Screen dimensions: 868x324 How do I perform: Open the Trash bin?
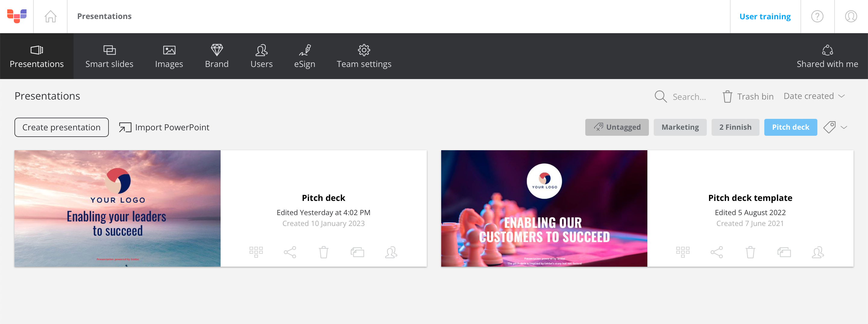tap(748, 97)
